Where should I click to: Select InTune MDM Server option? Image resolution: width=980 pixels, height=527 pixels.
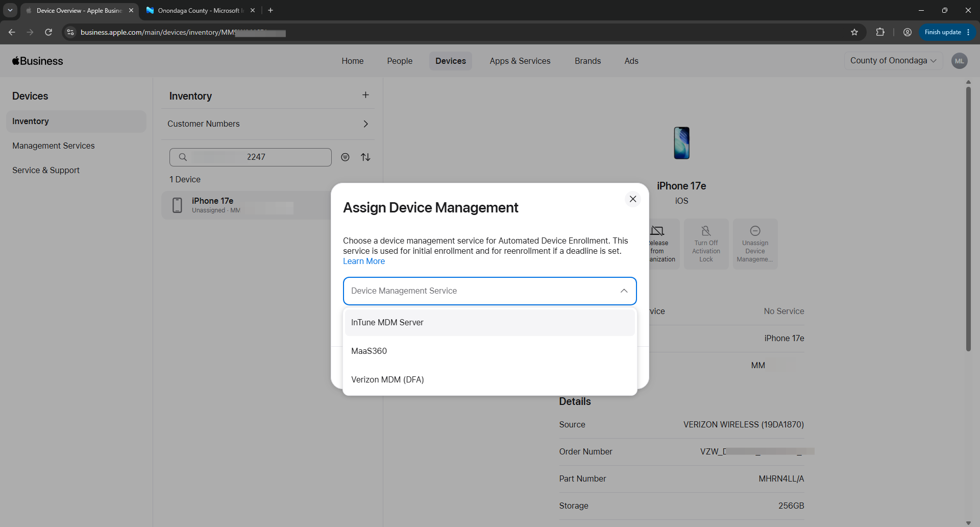[x=490, y=323]
